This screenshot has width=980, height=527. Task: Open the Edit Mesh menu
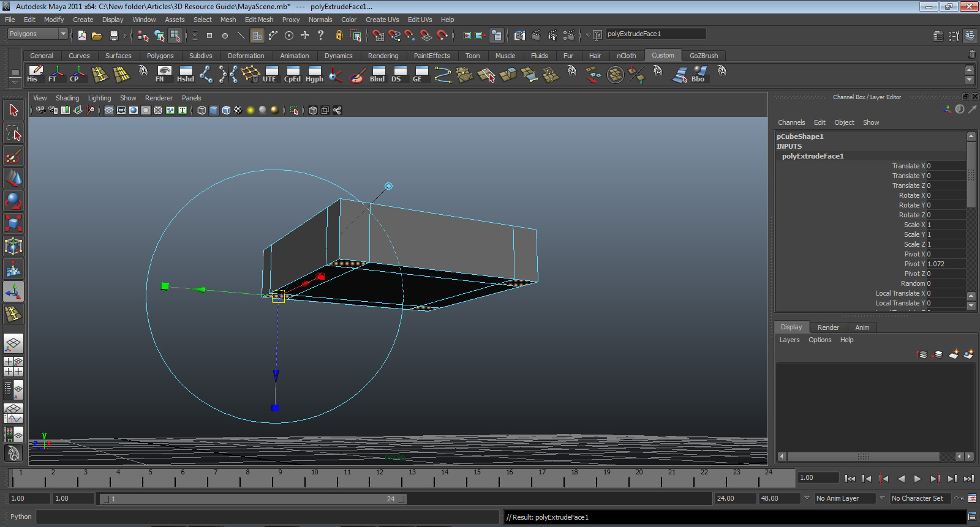(x=258, y=20)
